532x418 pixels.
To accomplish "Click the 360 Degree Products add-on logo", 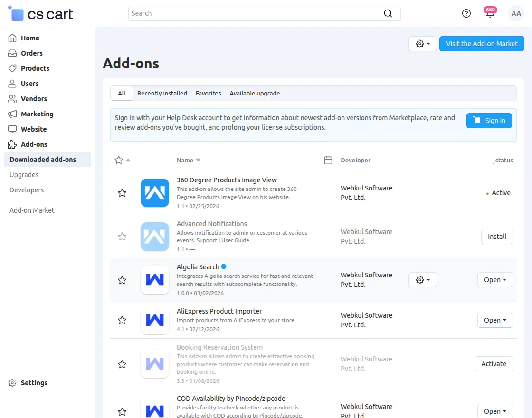I will tap(155, 193).
